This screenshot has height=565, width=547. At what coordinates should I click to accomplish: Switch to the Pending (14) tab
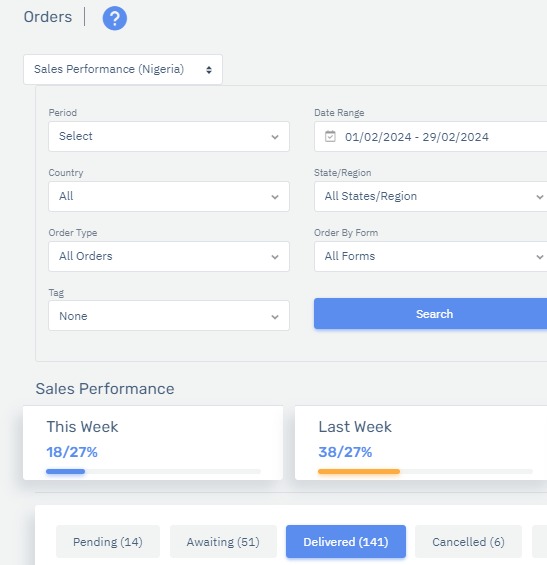[x=108, y=542]
